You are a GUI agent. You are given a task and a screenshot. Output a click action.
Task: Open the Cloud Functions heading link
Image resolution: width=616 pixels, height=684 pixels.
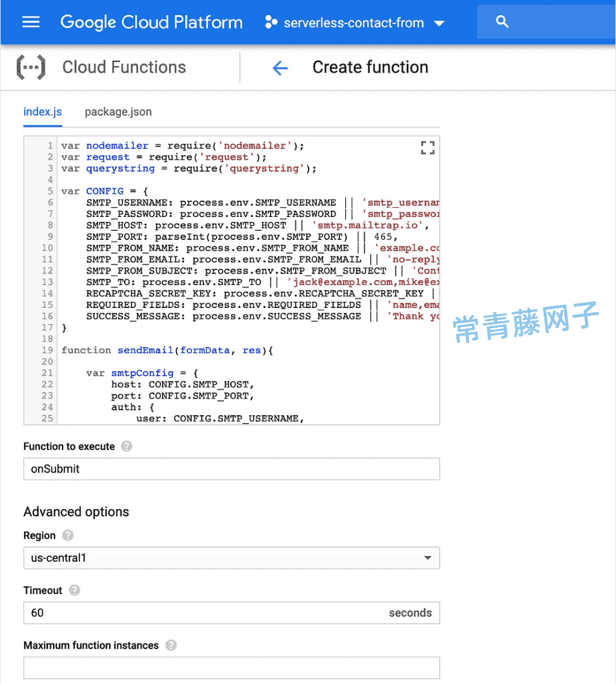[124, 67]
